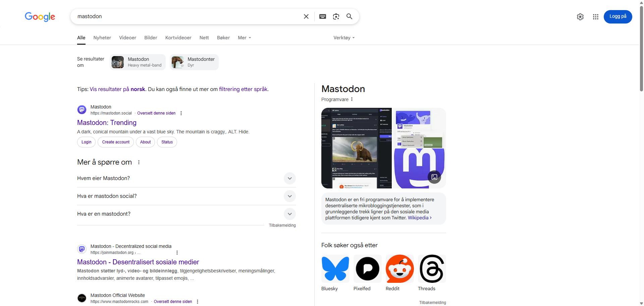The height and width of the screenshot is (306, 644).
Task: Choose the Mastodon heavy metal-band chip
Action: (138, 62)
